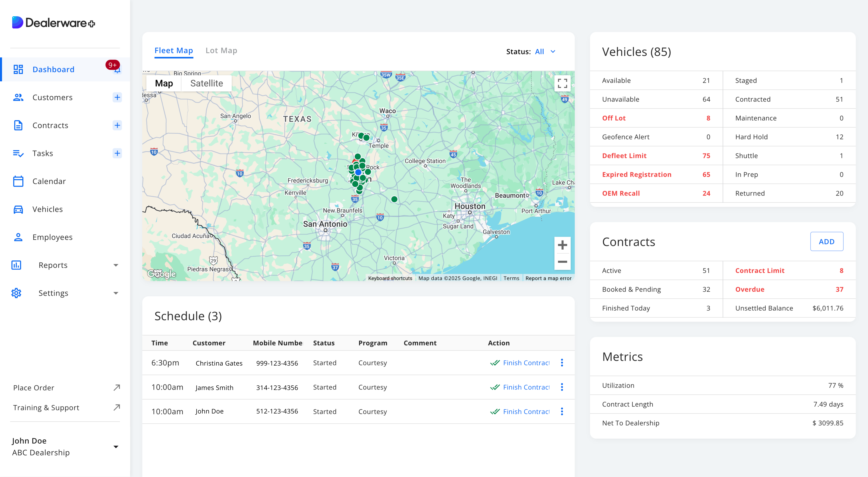868x477 pixels.
Task: Switch map to Map view
Action: click(164, 83)
